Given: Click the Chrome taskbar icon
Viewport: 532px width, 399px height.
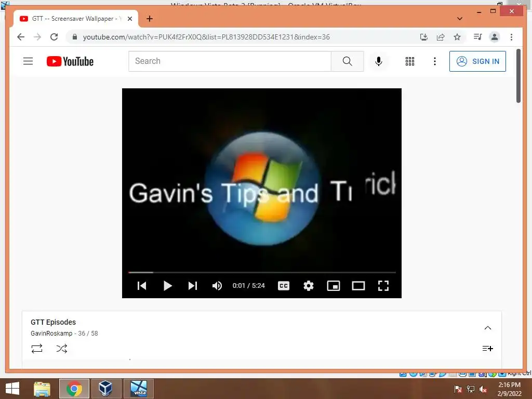Looking at the screenshot, I should click(x=74, y=389).
